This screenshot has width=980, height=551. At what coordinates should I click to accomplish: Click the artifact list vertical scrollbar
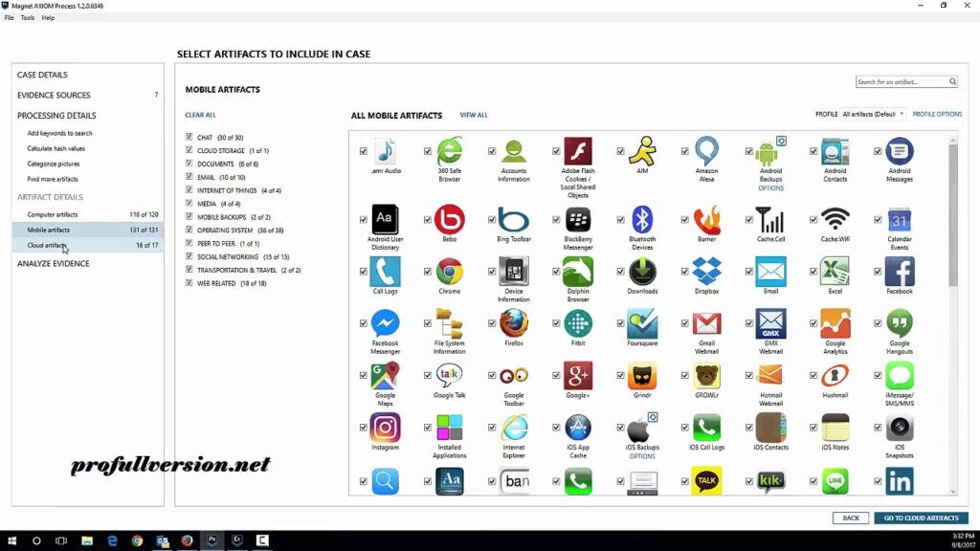(x=952, y=220)
